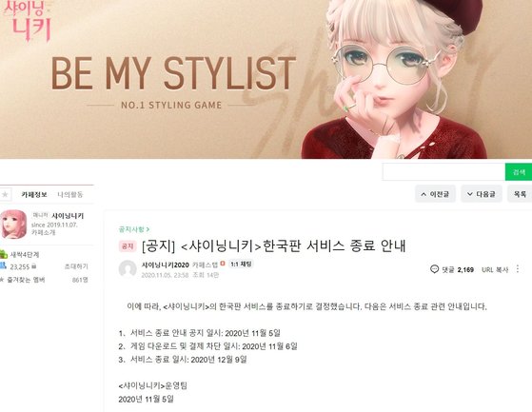Click the 초대하기 invite link
Image resolution: width=532 pixels, height=412 pixels.
76,266
